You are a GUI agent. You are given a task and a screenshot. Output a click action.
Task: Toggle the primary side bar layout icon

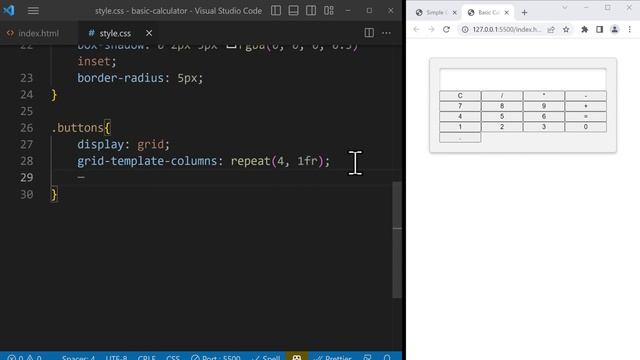[276, 11]
